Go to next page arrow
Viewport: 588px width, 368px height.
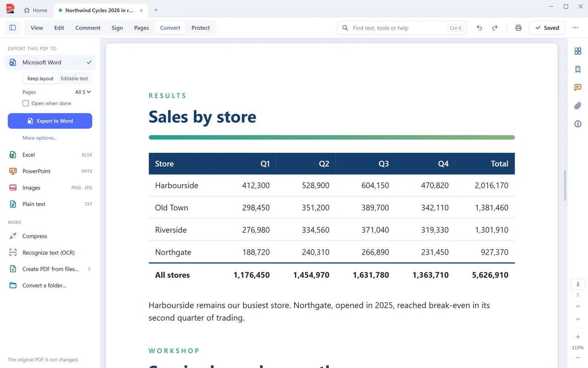[x=578, y=319]
